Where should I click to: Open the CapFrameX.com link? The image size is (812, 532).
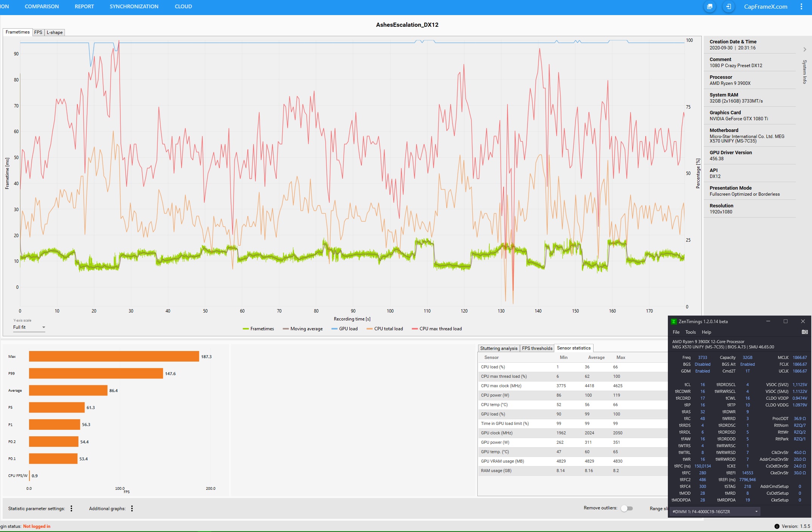click(765, 6)
